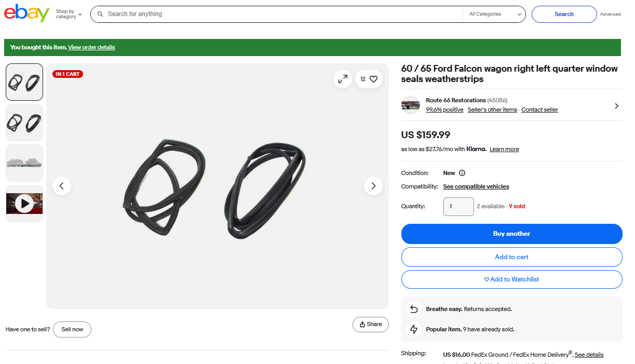
Task: Select the third product thumbnail
Action: tap(24, 163)
